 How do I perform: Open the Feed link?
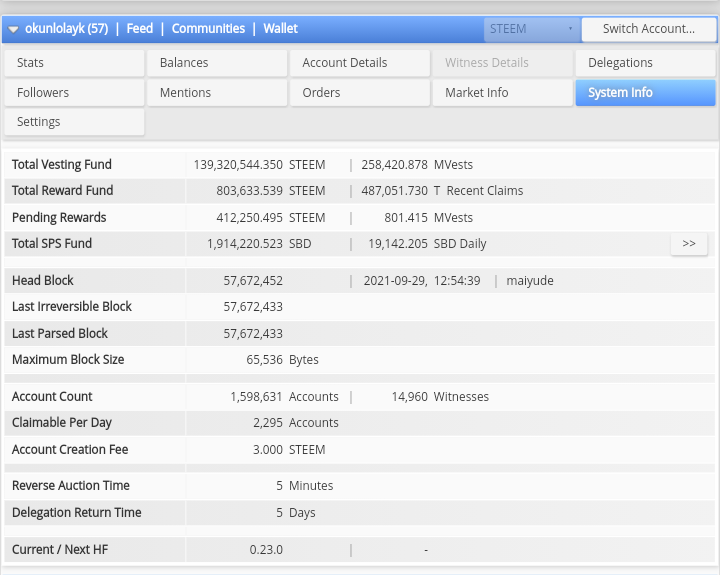140,28
